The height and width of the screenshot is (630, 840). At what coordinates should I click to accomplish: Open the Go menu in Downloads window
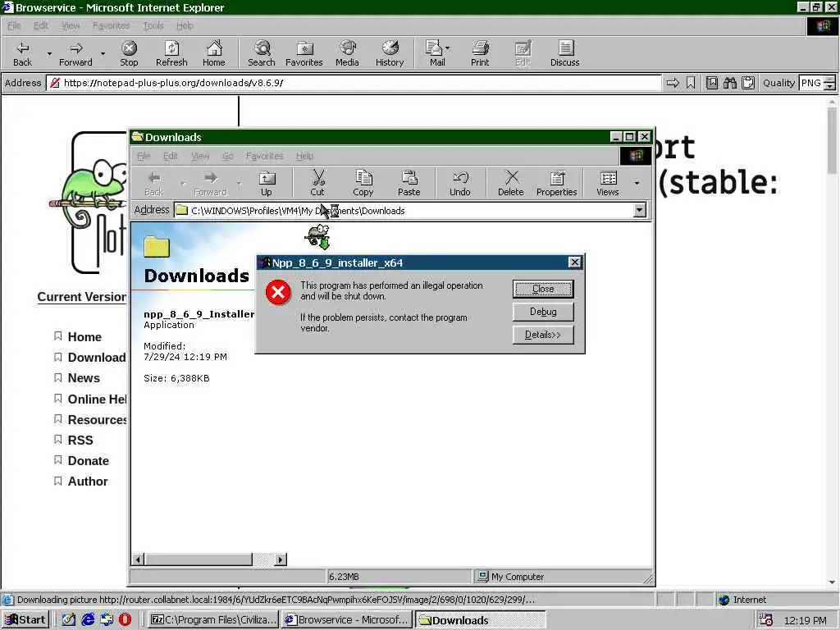[228, 156]
